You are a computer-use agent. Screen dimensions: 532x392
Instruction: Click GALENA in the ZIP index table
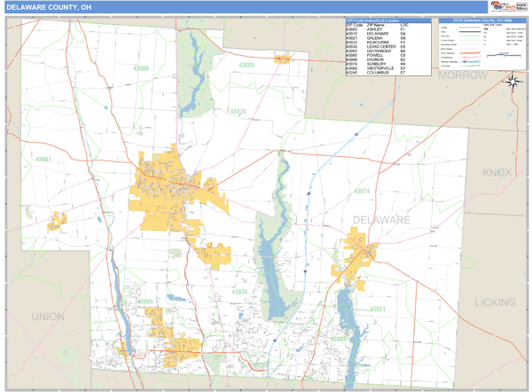click(374, 38)
